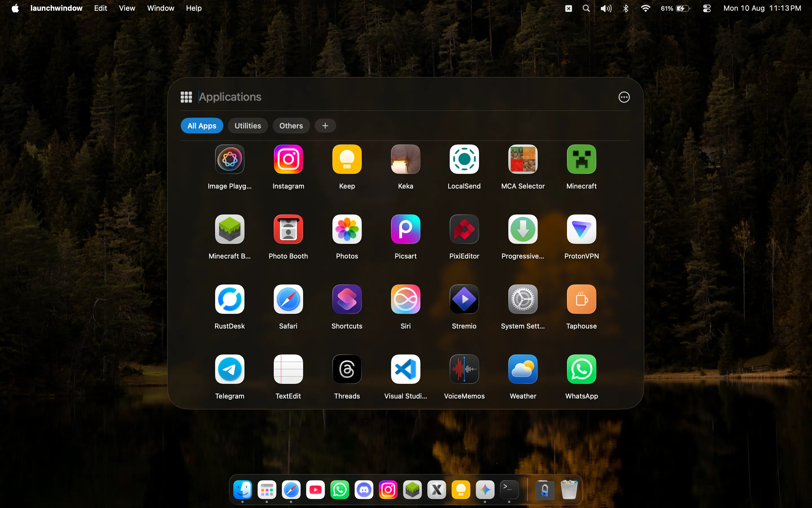Open the Help menu
This screenshot has height=508, width=812.
(x=194, y=8)
